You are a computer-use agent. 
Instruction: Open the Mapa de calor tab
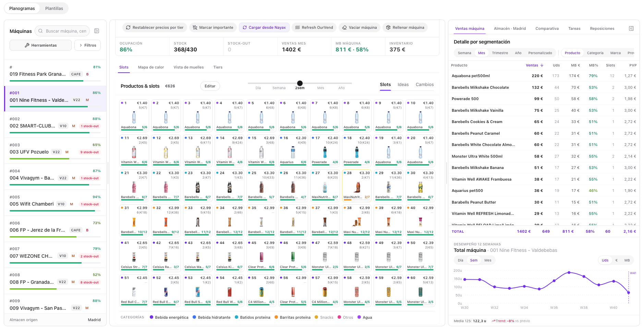coord(151,67)
